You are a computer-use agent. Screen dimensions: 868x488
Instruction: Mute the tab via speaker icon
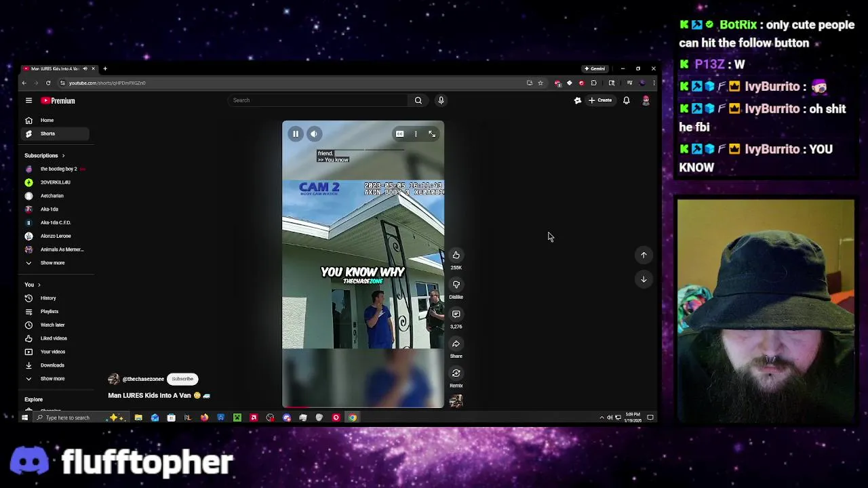click(85, 68)
